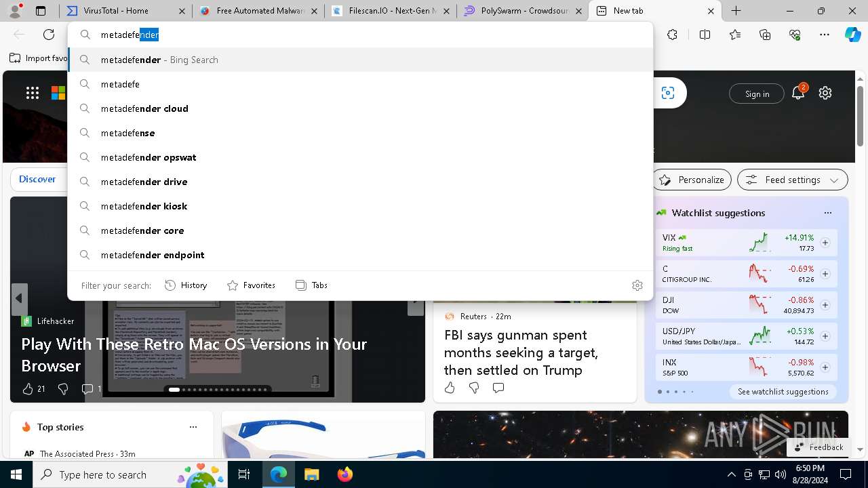Add USD/JPY to watchlist

(825, 336)
